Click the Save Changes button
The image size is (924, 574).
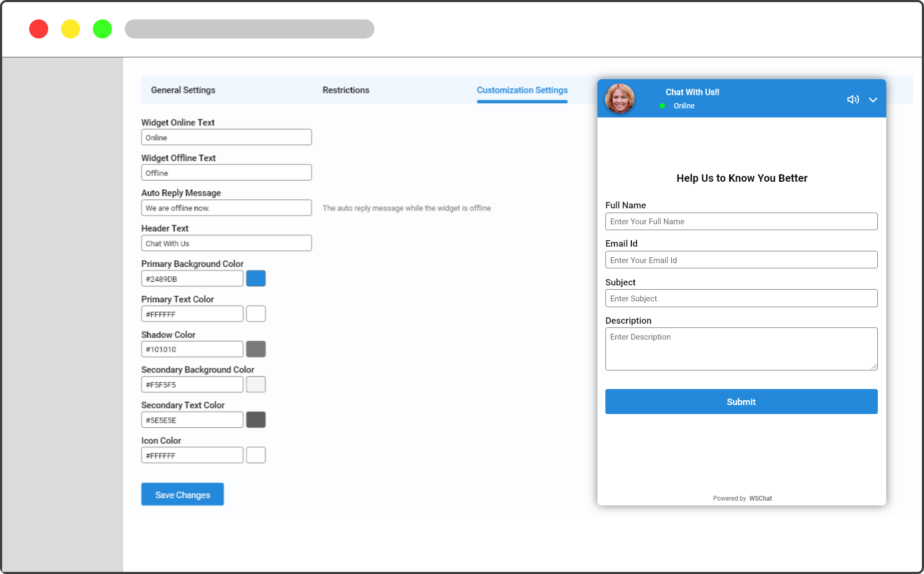pyautogui.click(x=183, y=494)
